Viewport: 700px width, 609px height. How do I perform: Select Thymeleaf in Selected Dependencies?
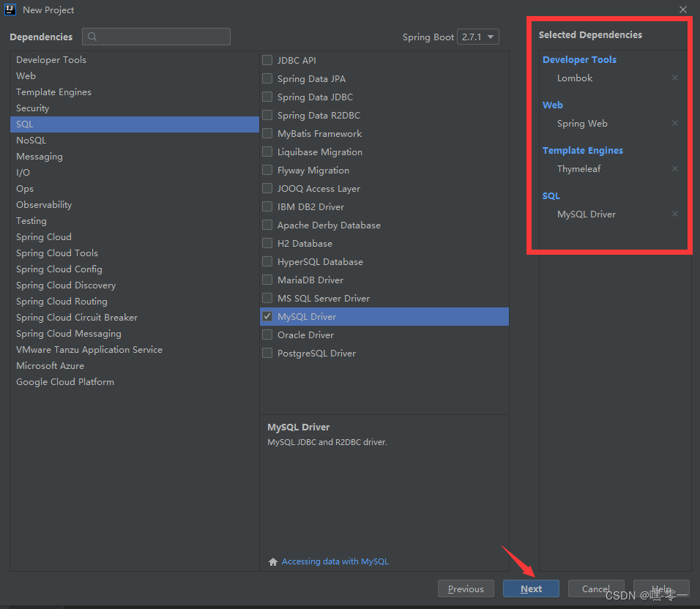[x=578, y=168]
